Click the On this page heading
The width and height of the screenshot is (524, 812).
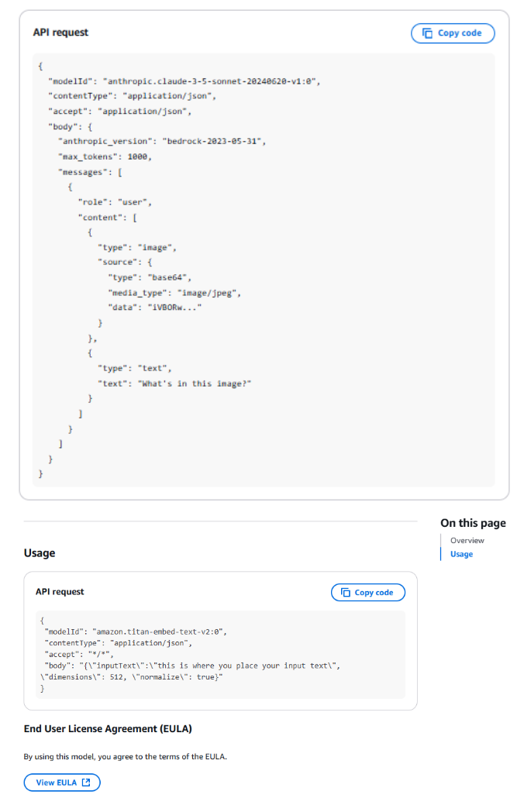click(473, 523)
